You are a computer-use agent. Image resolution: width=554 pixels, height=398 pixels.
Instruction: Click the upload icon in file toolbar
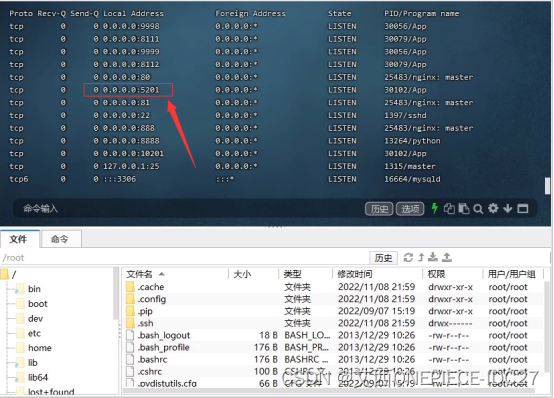click(x=447, y=257)
